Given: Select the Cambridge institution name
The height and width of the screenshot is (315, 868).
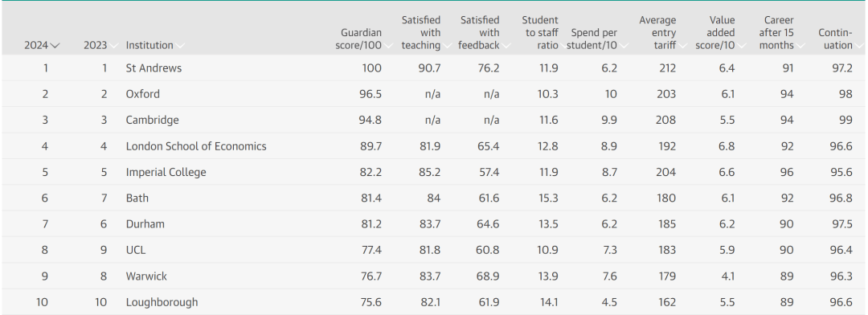Looking at the screenshot, I should click(152, 120).
